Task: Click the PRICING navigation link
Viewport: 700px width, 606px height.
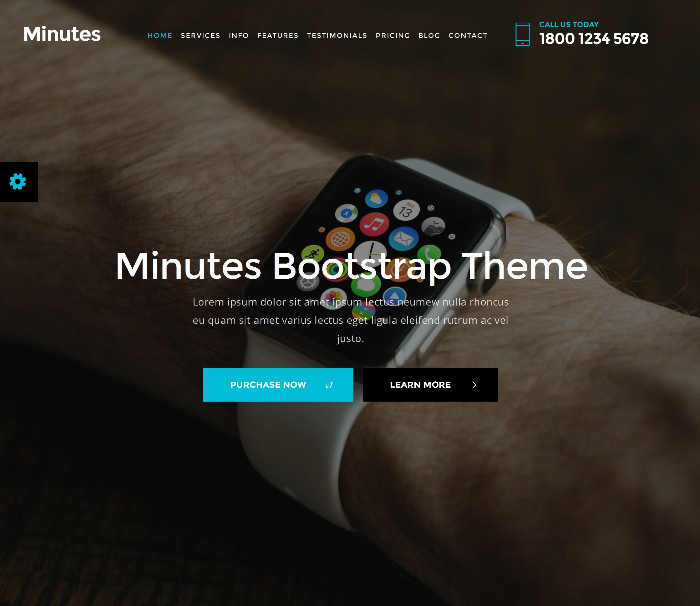Action: click(x=392, y=35)
